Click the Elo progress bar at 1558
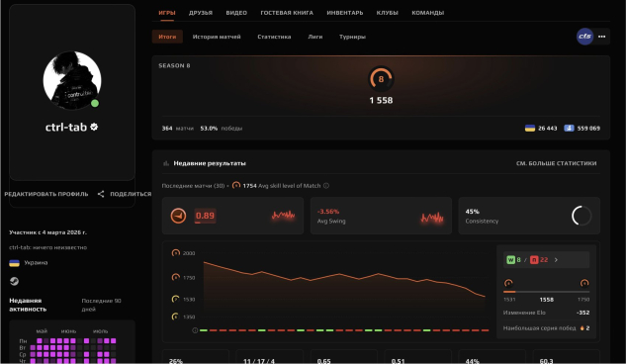The height and width of the screenshot is (364, 627). coord(546,292)
